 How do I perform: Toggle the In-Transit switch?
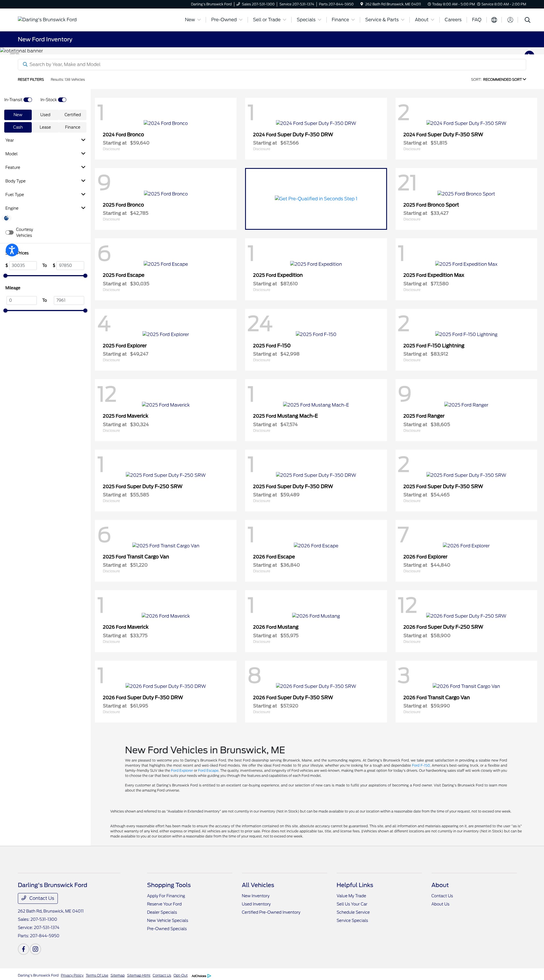tap(28, 100)
